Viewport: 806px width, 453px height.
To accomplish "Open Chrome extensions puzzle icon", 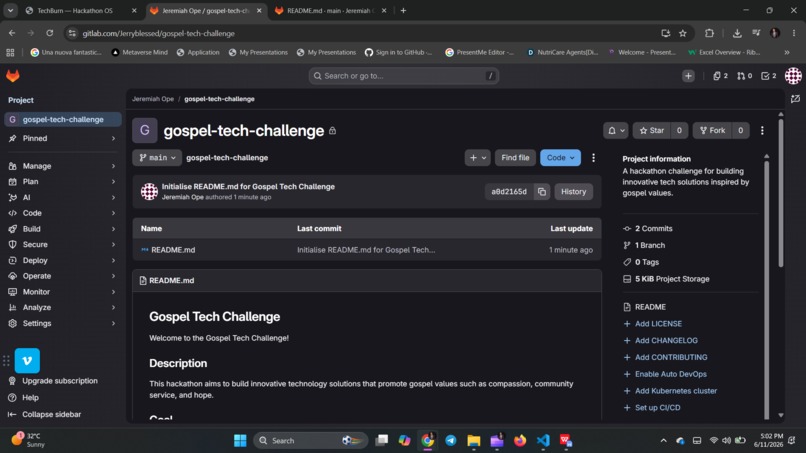I will pyautogui.click(x=709, y=33).
